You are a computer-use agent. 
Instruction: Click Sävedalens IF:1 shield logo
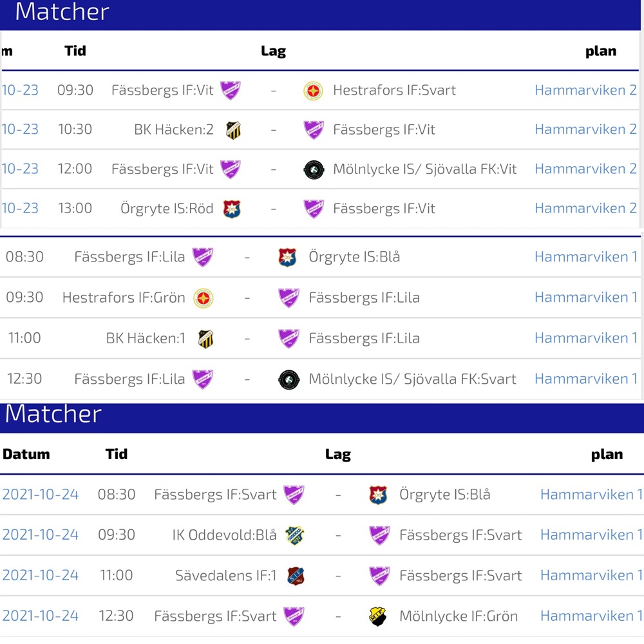[x=296, y=576]
